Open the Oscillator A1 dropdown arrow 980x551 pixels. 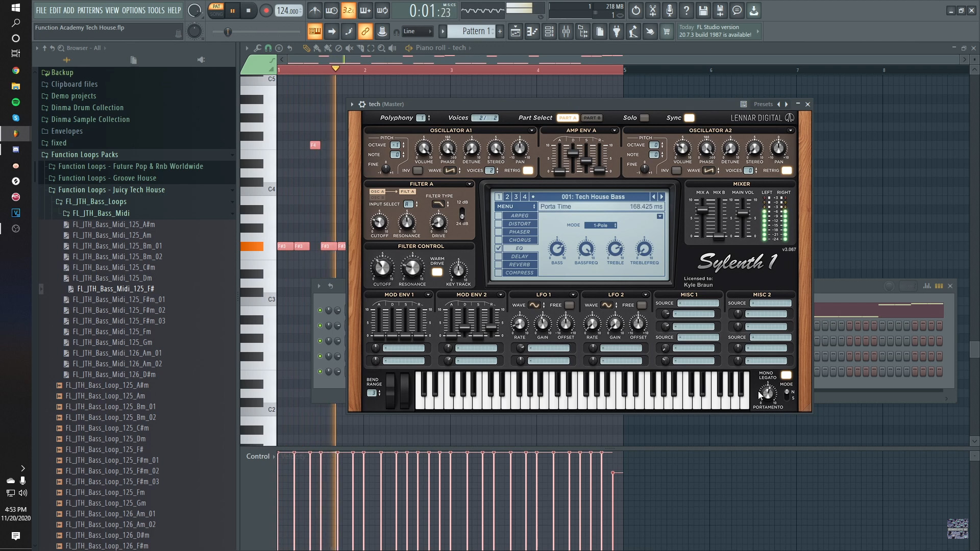click(x=532, y=131)
